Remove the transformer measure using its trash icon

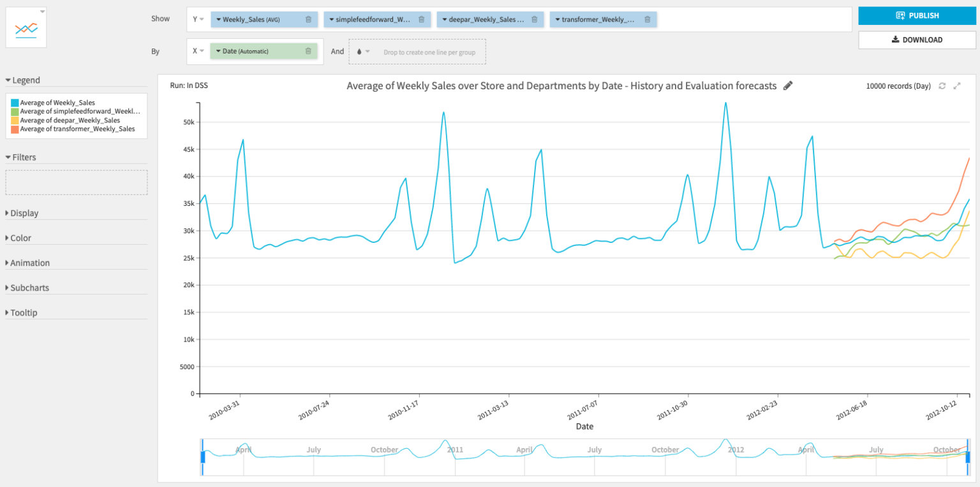[x=647, y=20]
